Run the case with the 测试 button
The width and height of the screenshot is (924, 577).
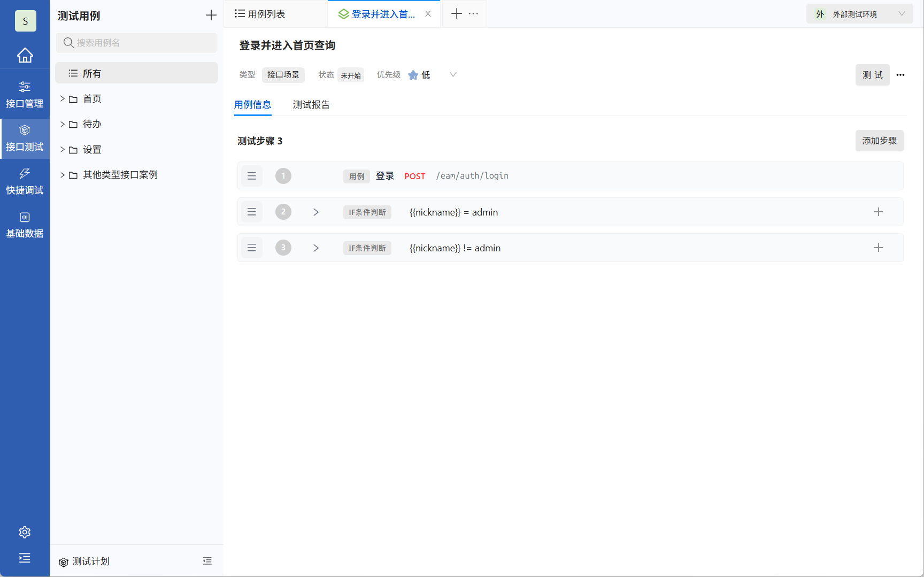tap(873, 75)
